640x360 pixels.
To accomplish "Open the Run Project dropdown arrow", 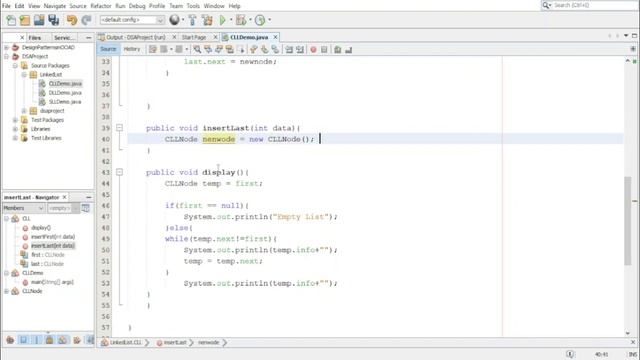I will click(x=231, y=20).
